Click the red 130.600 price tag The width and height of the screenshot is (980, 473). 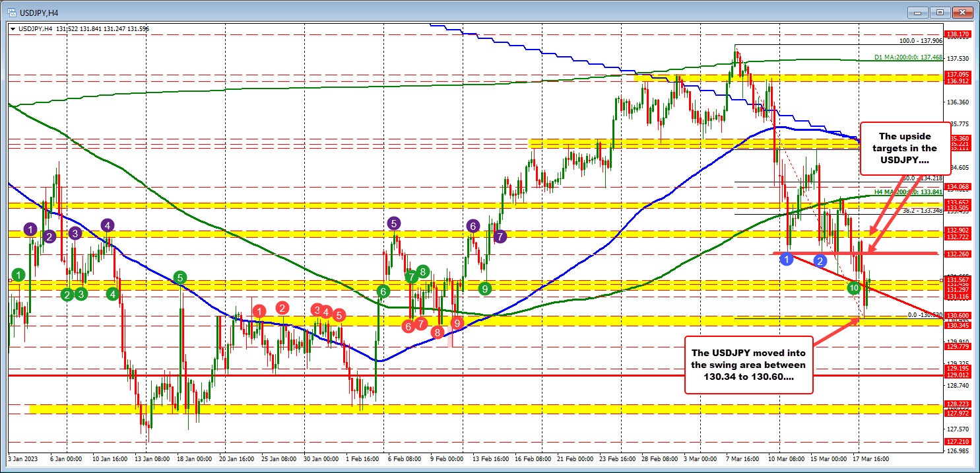[x=957, y=316]
